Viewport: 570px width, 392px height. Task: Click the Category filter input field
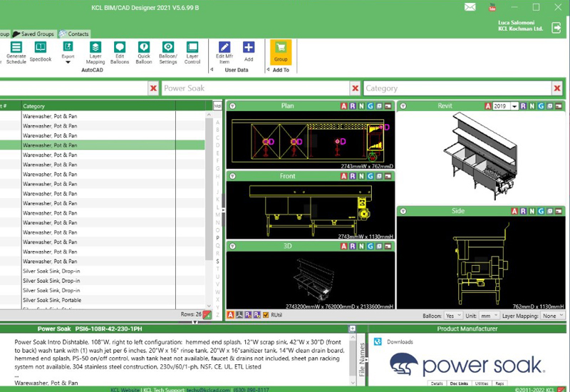(456, 88)
